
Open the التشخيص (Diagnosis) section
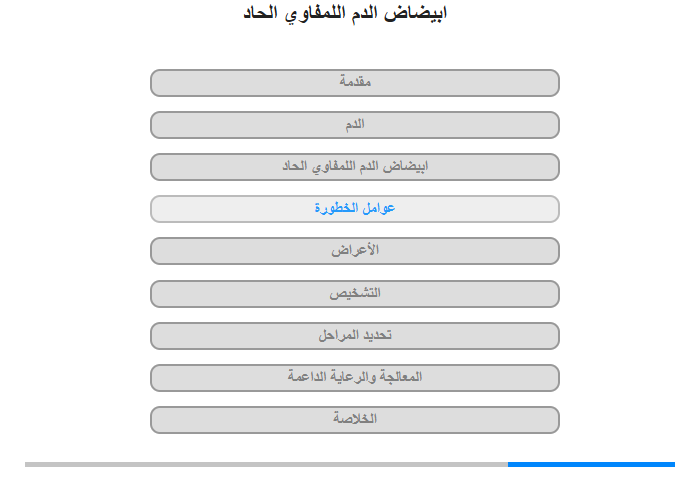pos(355,294)
